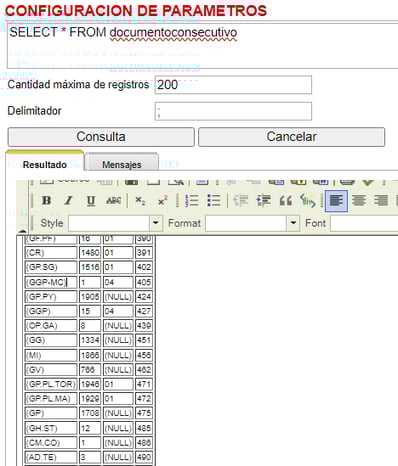
Task: Select the ID cell 471
Action: (x=144, y=384)
